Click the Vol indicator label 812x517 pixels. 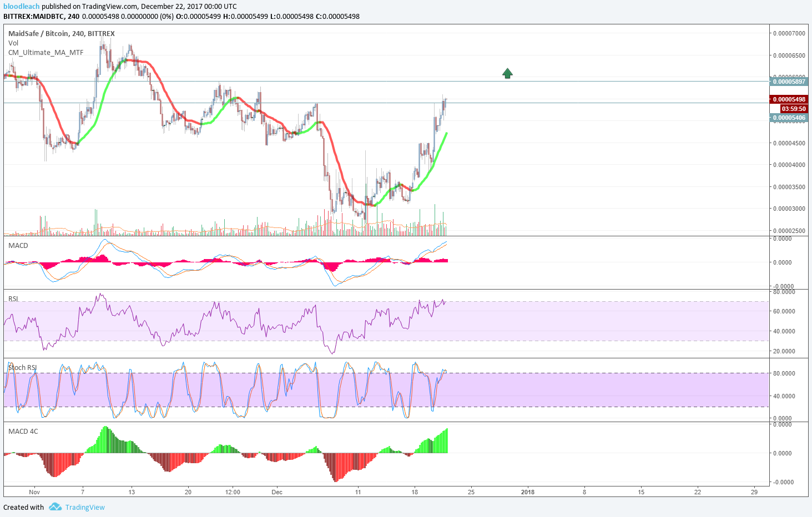(x=13, y=43)
